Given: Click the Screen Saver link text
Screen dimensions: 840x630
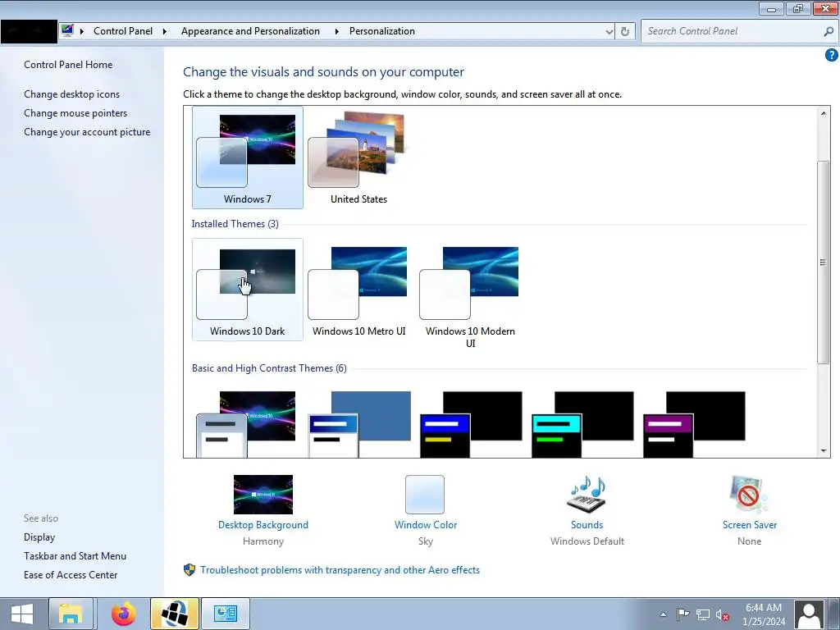Looking at the screenshot, I should 750,525.
